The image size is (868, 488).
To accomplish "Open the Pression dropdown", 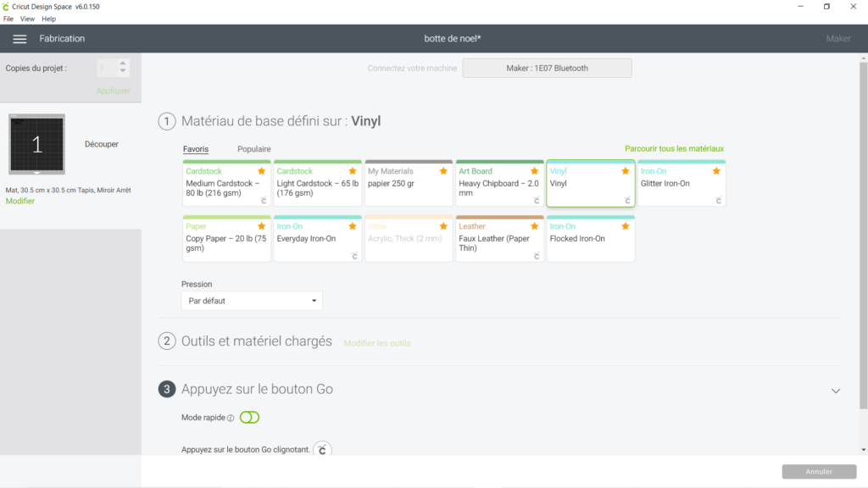I will pos(252,301).
